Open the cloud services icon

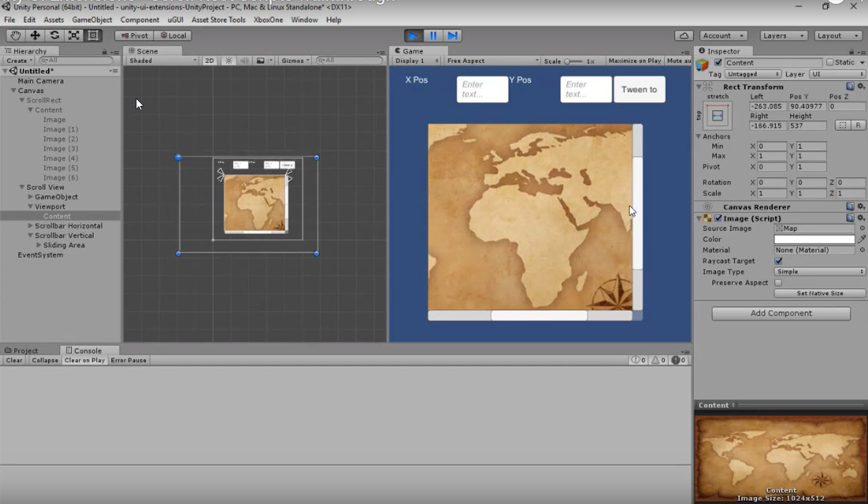click(684, 36)
